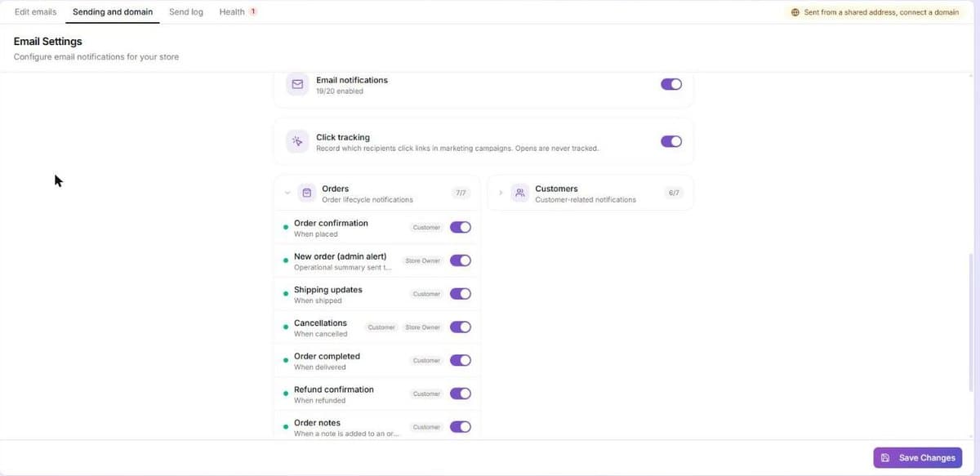Viewport: 980px width, 476px height.
Task: Click the Customer tag on Refund confirmation
Action: (426, 394)
